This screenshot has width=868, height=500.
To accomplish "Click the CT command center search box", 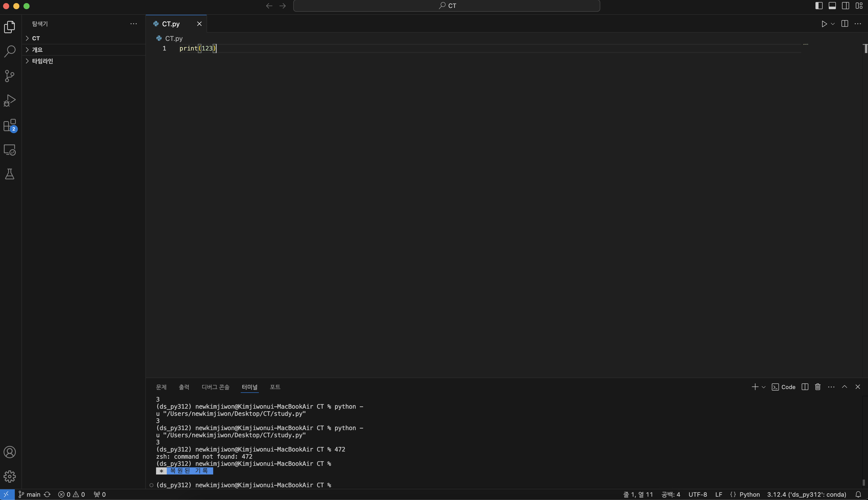I will [x=446, y=6].
